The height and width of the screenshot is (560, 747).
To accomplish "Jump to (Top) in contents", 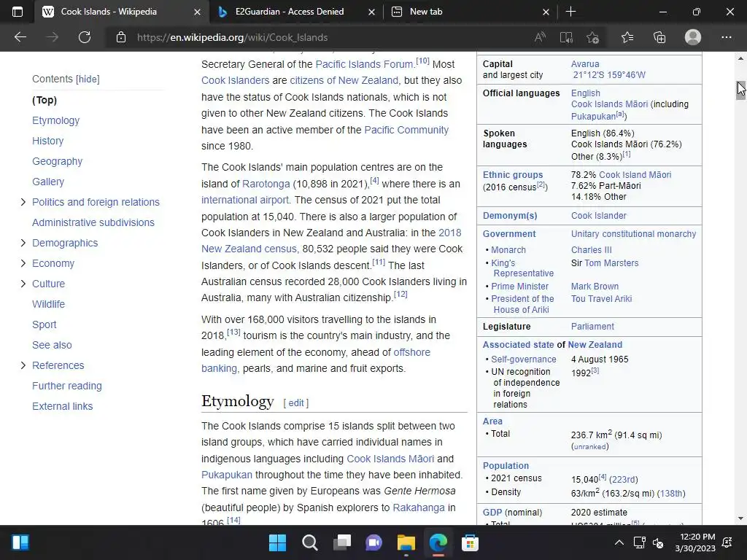I will click(44, 100).
